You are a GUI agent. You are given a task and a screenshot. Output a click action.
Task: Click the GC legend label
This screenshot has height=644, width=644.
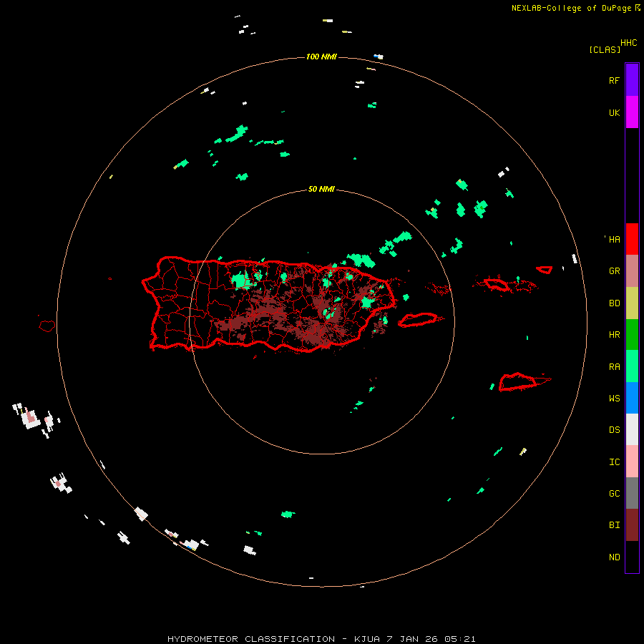click(x=614, y=493)
